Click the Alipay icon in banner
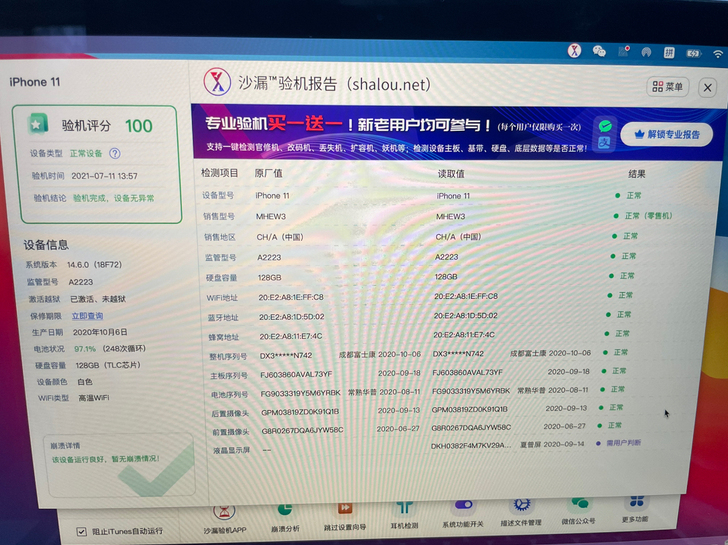The height and width of the screenshot is (545, 728). coord(604,143)
